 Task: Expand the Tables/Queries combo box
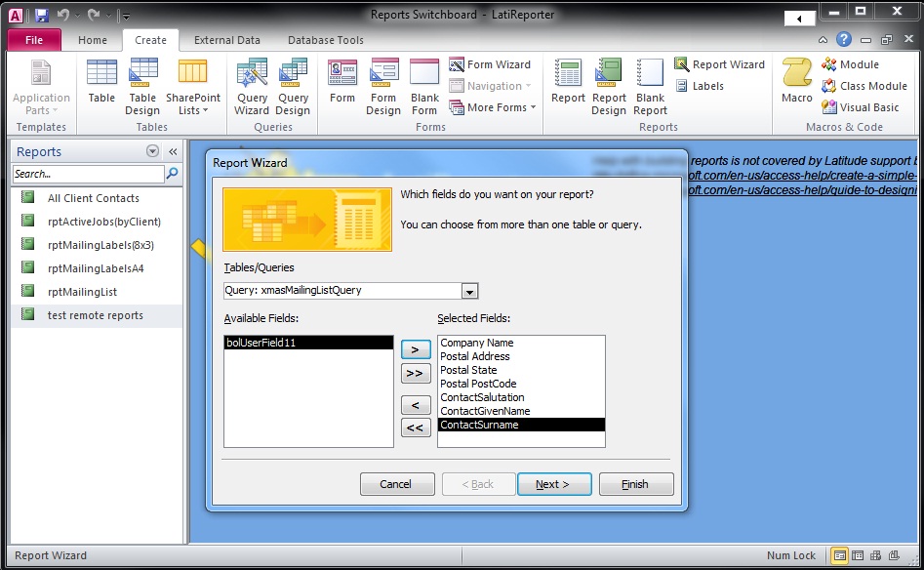[469, 291]
